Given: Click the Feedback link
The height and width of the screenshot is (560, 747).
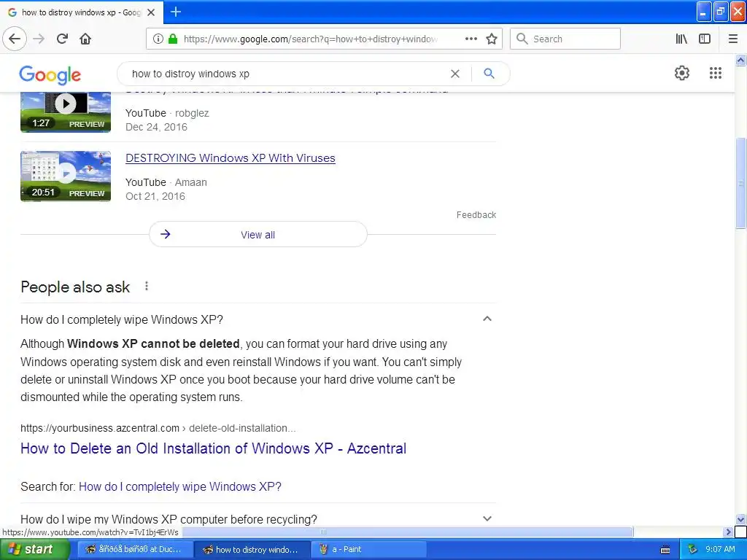Looking at the screenshot, I should tap(476, 215).
